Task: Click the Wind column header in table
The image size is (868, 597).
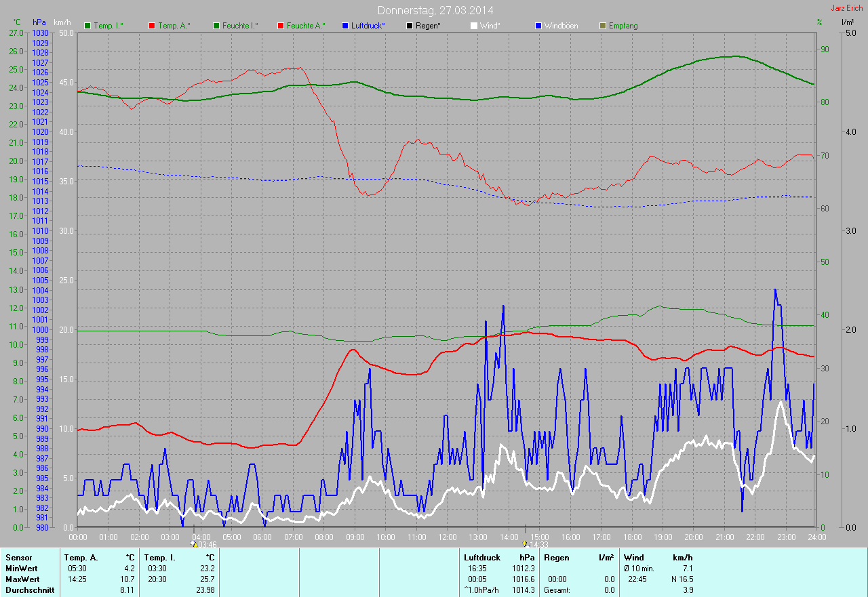Action: [x=633, y=558]
